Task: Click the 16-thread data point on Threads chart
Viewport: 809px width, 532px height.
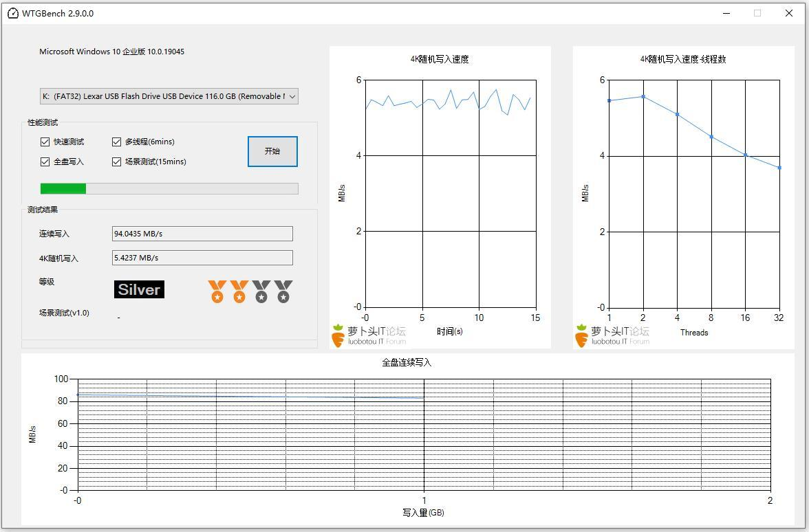Action: coord(745,155)
